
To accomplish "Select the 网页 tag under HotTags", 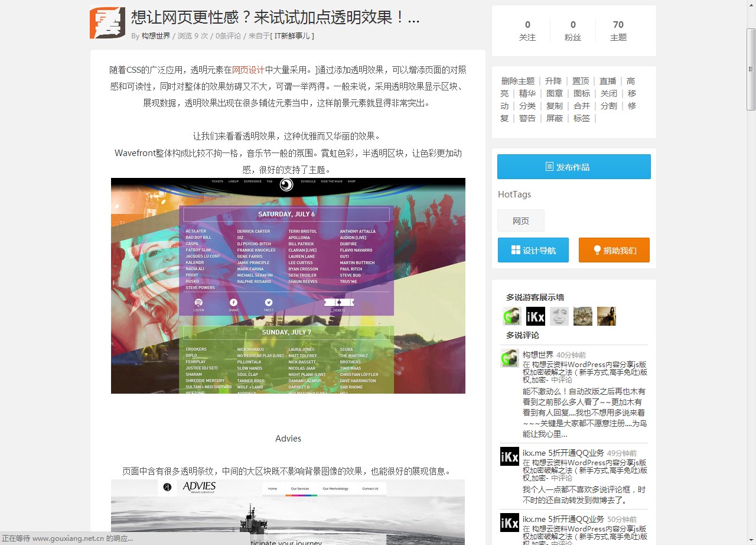I will 520,220.
